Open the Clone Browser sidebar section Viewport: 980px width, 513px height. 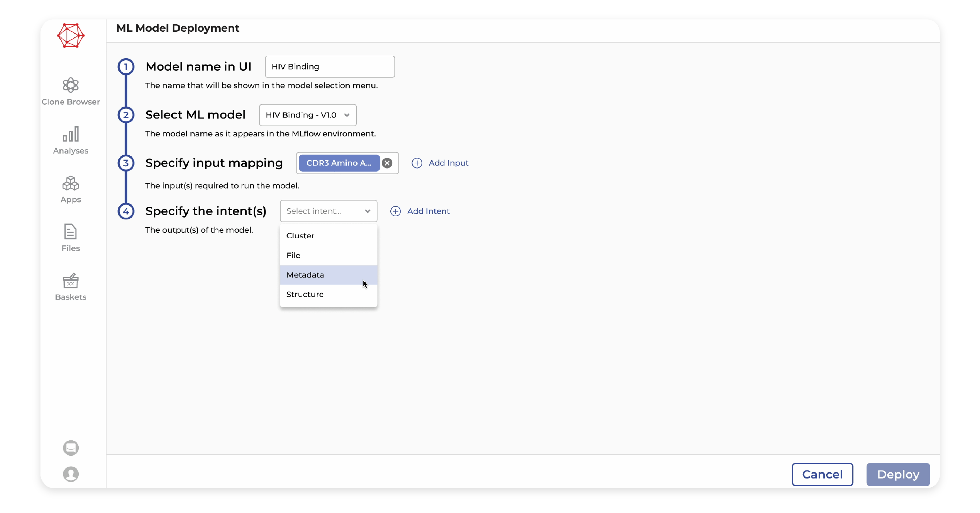[x=71, y=92]
